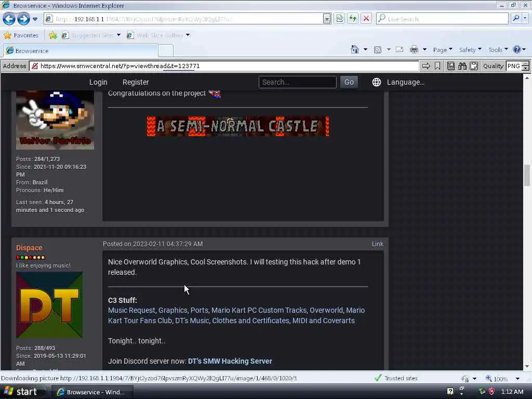This screenshot has height=399, width=532.
Task: Open DT's SMW Hacking Server link
Action: pyautogui.click(x=230, y=362)
